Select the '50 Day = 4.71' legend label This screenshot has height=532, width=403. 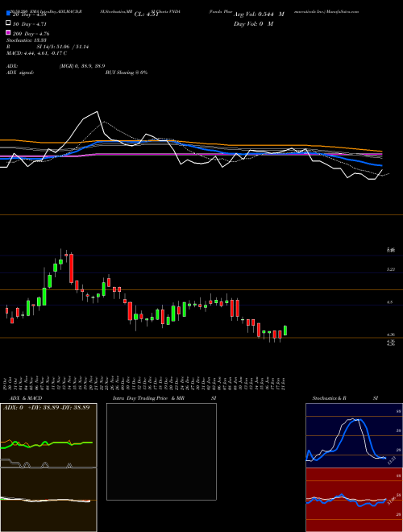coord(30,24)
